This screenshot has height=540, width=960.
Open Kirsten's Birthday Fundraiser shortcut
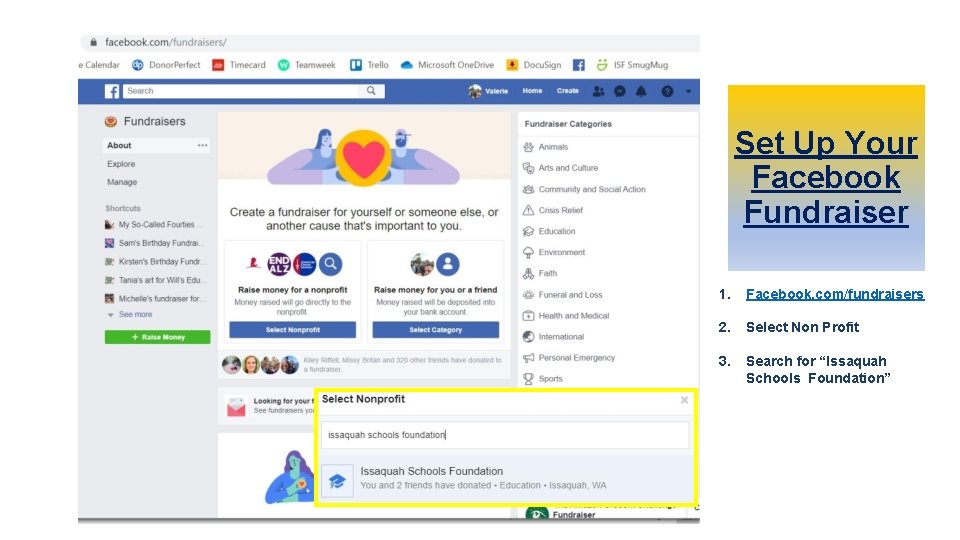(x=156, y=261)
